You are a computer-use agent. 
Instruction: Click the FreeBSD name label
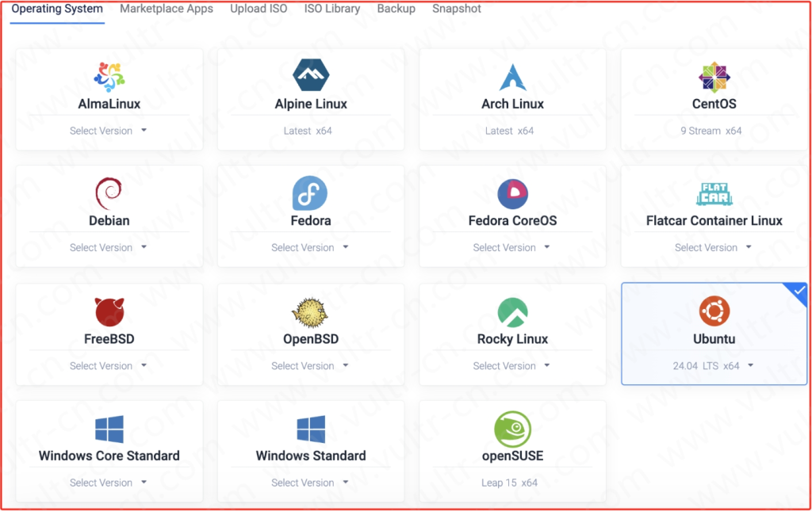tap(109, 339)
